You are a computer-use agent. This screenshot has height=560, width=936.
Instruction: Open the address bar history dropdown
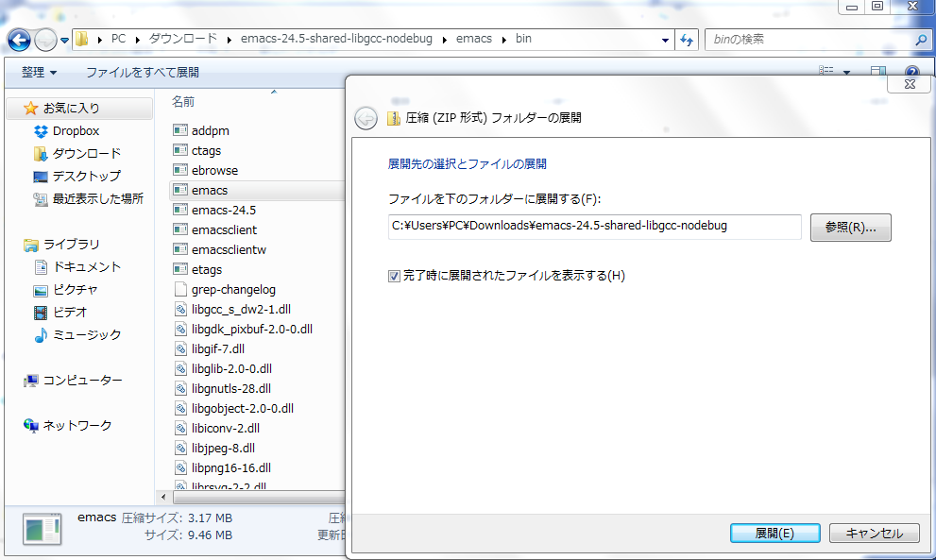pyautogui.click(x=665, y=40)
